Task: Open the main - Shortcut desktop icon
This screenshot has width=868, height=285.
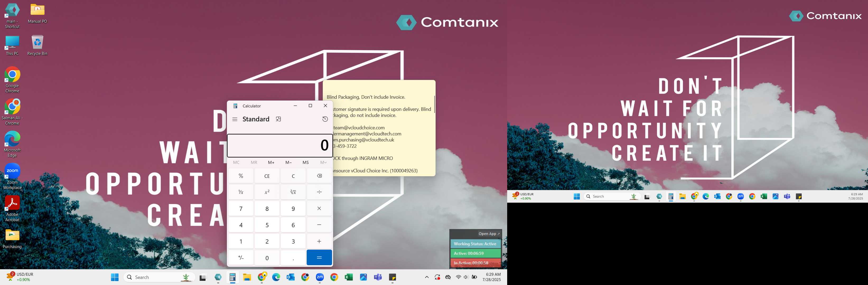Action: click(x=12, y=16)
